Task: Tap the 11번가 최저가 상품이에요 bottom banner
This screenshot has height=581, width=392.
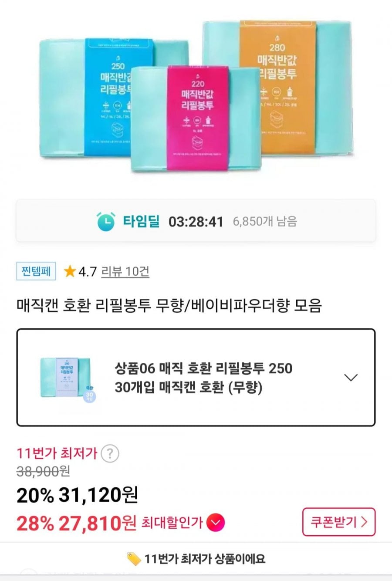Action: tap(196, 558)
